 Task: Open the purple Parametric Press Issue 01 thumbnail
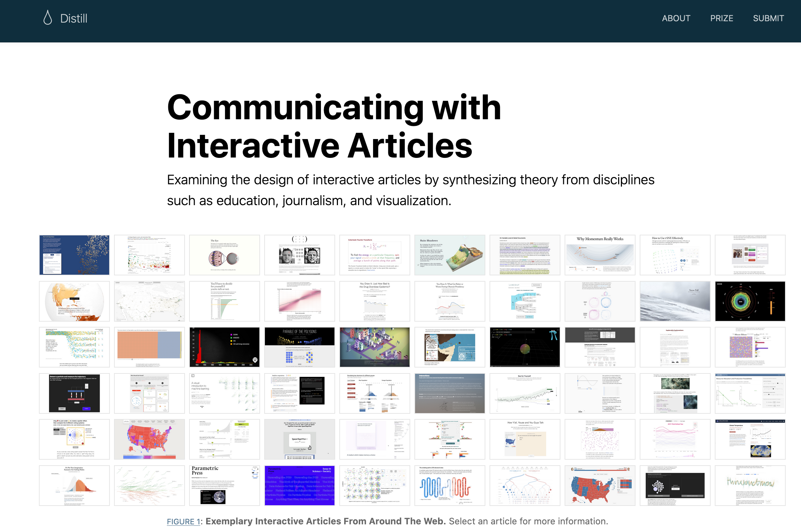[x=299, y=485]
